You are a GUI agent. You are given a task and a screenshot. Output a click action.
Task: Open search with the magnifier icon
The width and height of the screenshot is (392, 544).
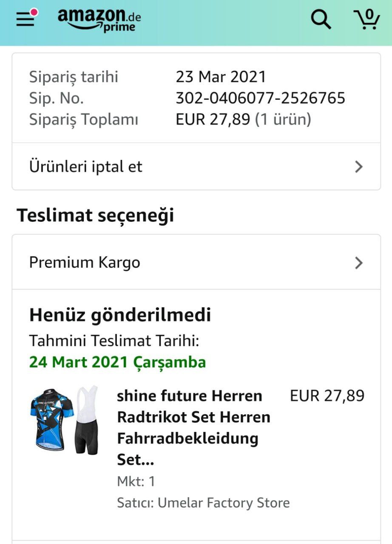[x=321, y=19]
